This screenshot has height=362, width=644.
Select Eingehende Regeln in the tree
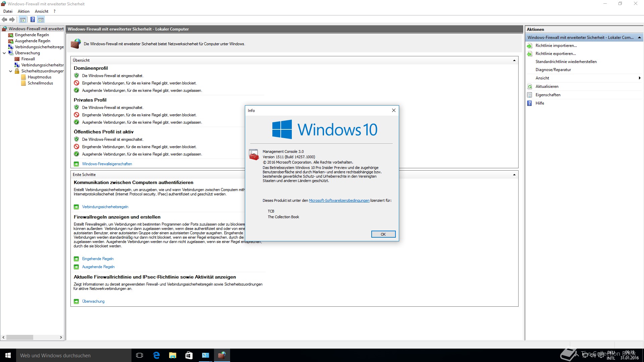[x=32, y=35]
